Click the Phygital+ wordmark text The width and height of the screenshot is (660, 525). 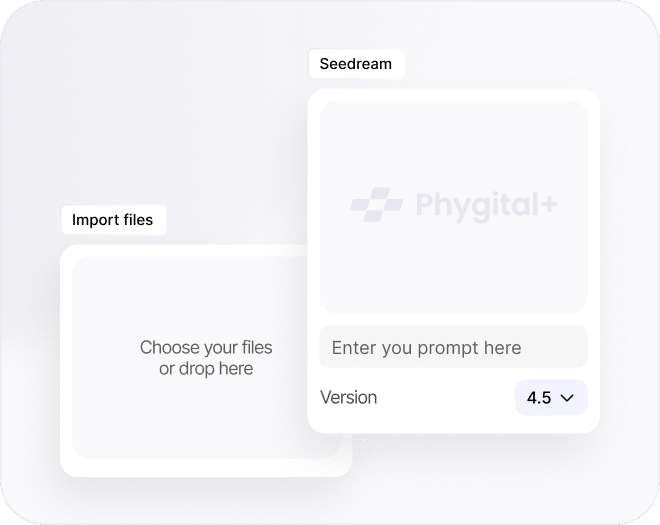click(x=480, y=205)
